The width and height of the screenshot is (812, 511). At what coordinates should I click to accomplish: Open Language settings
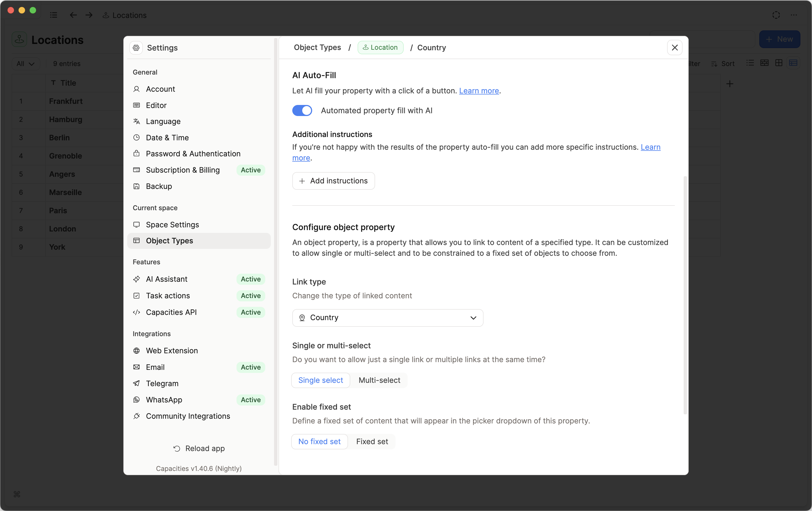click(199, 122)
